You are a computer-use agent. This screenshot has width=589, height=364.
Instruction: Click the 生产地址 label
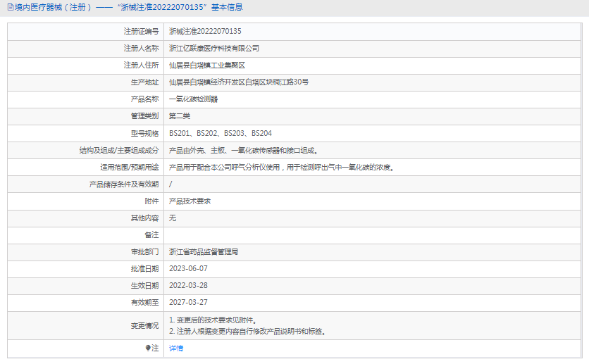click(x=144, y=82)
